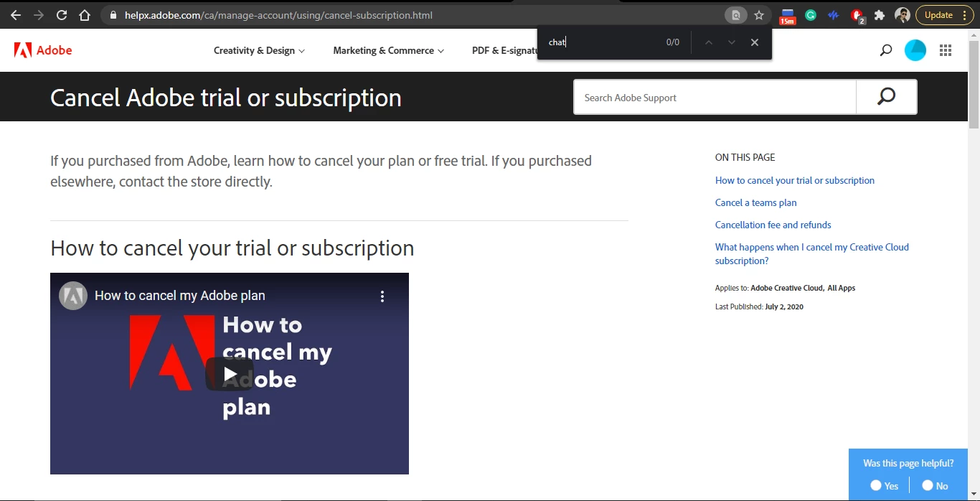This screenshot has height=501, width=980.
Task: Open the blue waveform extension icon
Action: click(x=834, y=15)
